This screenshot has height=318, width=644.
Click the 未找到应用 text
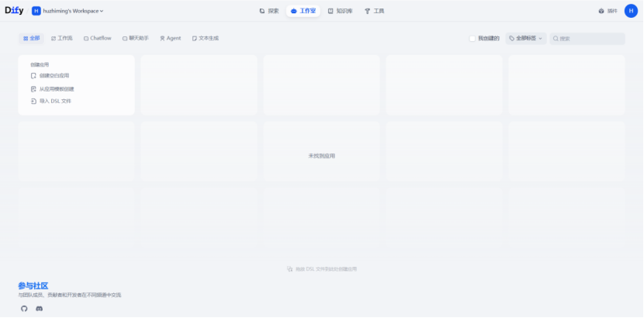point(321,156)
